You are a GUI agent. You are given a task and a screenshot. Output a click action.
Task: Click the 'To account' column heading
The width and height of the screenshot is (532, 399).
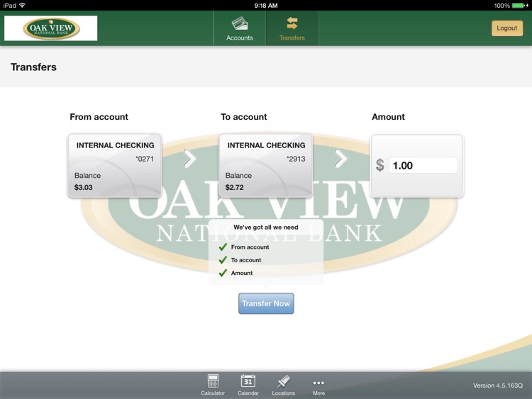(243, 117)
